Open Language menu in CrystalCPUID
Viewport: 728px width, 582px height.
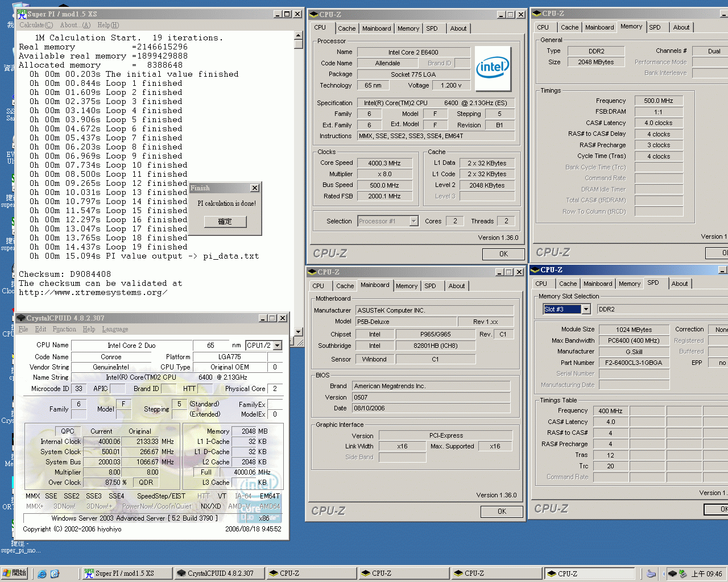click(x=115, y=329)
